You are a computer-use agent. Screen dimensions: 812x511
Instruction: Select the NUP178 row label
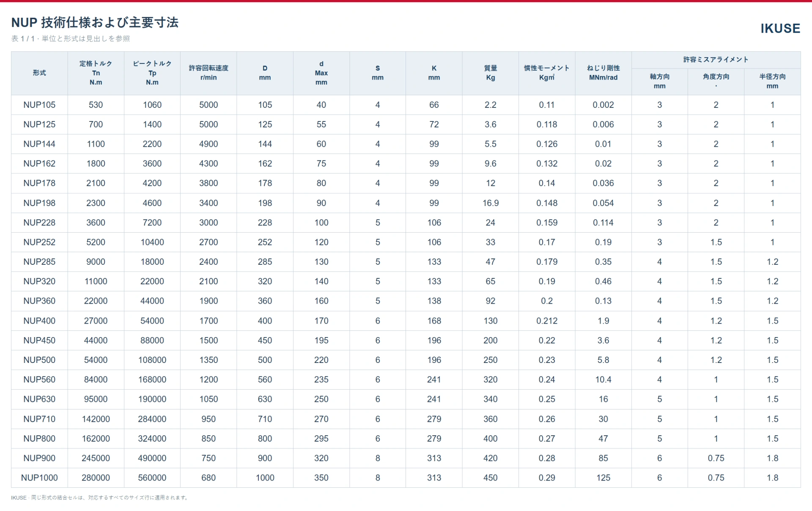39,183
